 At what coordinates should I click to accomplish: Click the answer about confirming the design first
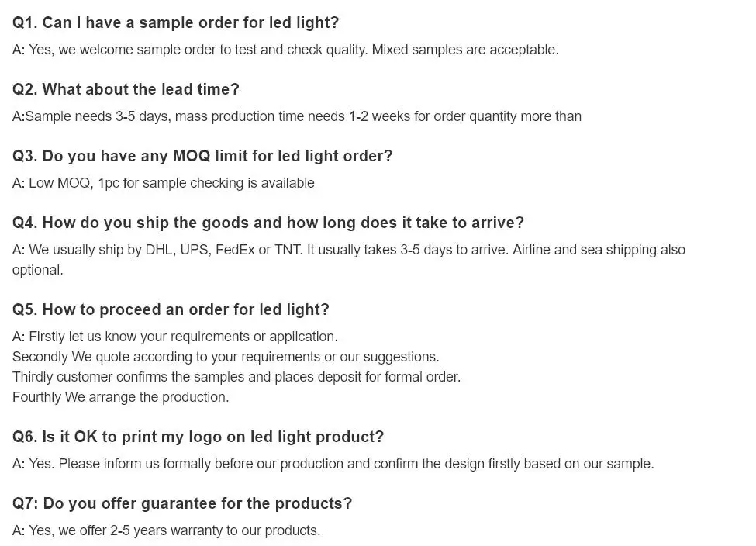(333, 464)
